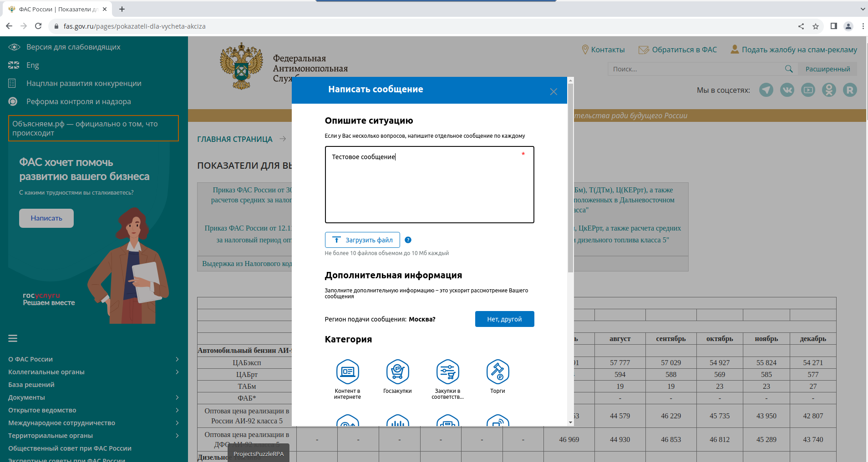Open the browser profile avatar
This screenshot has width=868, height=462.
(x=848, y=26)
